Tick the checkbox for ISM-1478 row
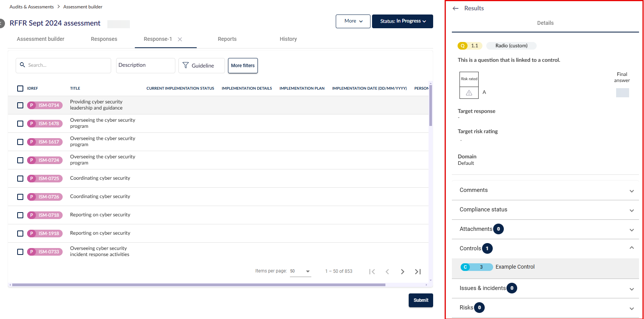Viewport: 644px width, 319px height. pyautogui.click(x=20, y=124)
